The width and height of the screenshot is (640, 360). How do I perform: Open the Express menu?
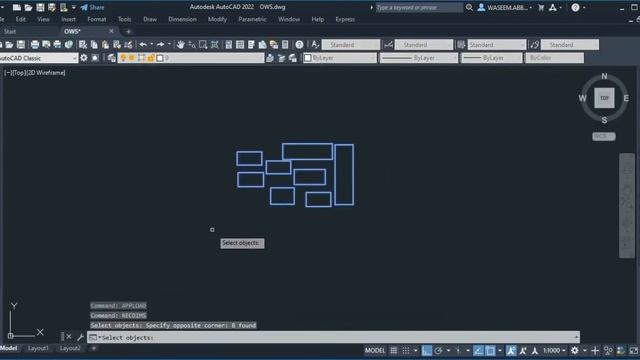345,19
